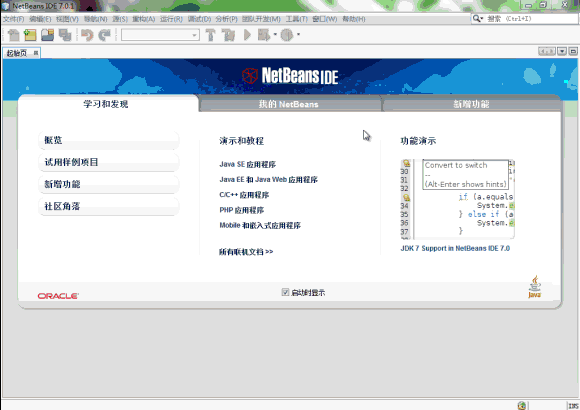580x410 pixels.
Task: Open the 编辑(E) menu
Action: click(x=40, y=19)
